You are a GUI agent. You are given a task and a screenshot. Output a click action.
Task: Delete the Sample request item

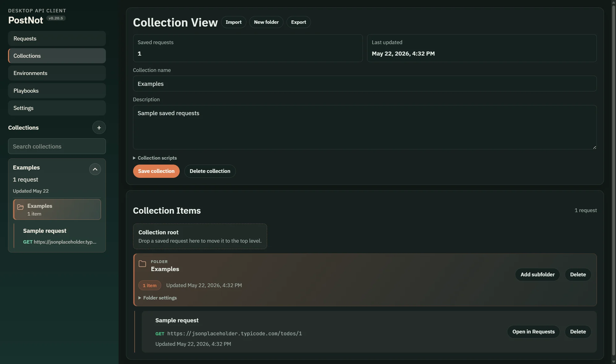coord(578,332)
